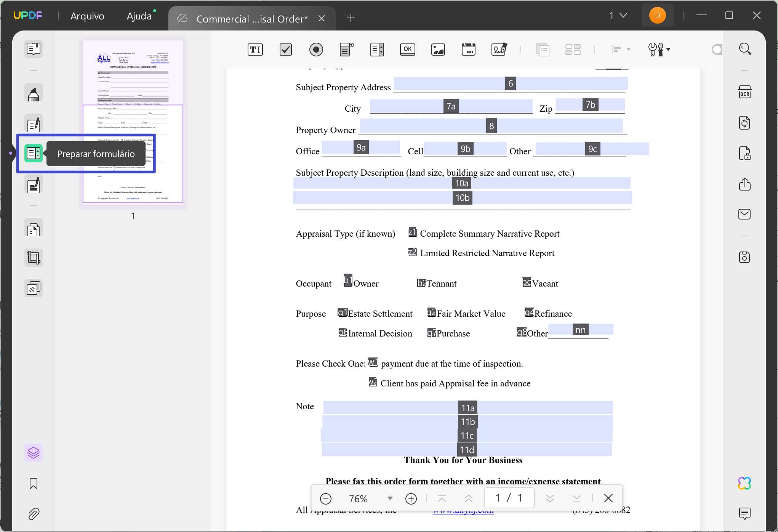Viewport: 778px width, 532px height.
Task: Go to the next page
Action: click(x=550, y=498)
